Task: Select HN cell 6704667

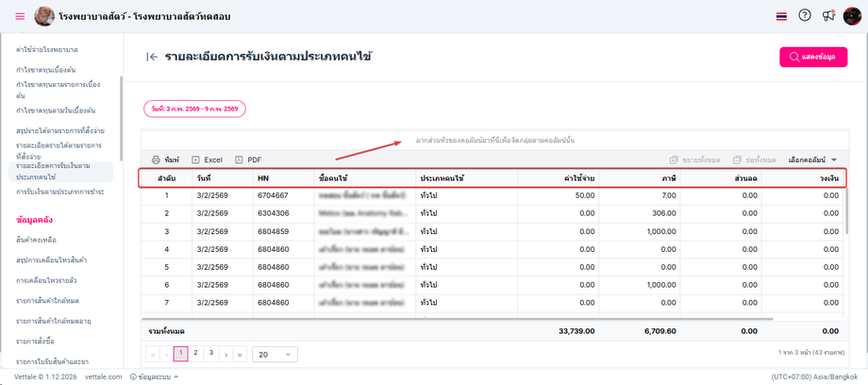Action: coord(283,195)
